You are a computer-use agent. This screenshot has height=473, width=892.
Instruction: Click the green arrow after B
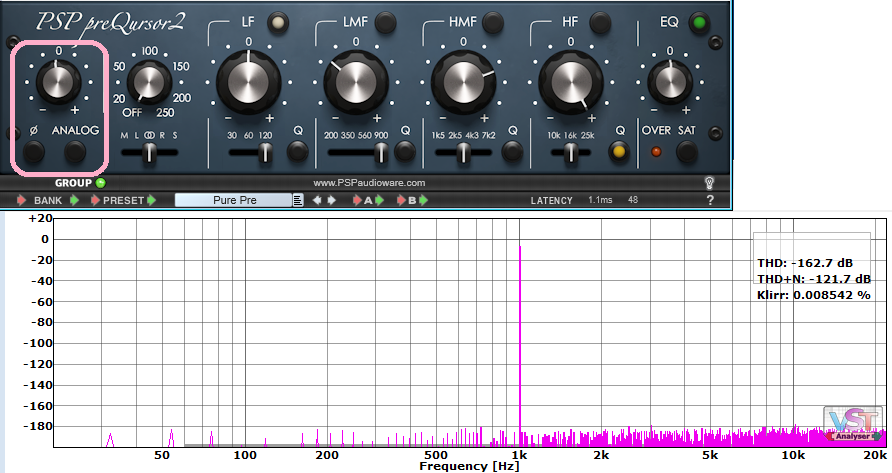(x=424, y=200)
